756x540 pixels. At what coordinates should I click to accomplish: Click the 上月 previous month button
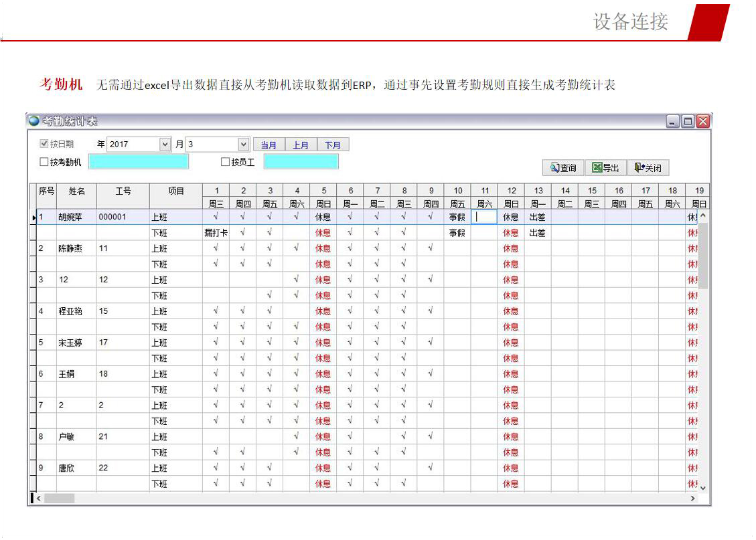point(301,145)
